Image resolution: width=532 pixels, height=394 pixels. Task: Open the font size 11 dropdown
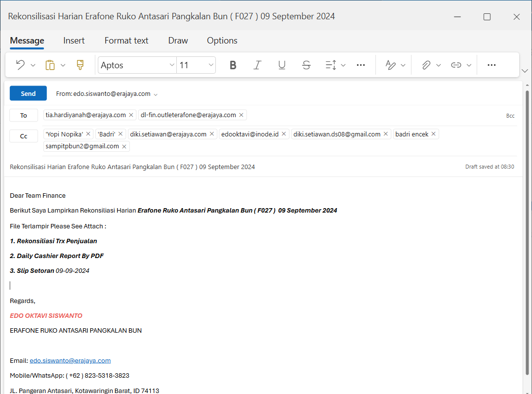[x=211, y=65]
